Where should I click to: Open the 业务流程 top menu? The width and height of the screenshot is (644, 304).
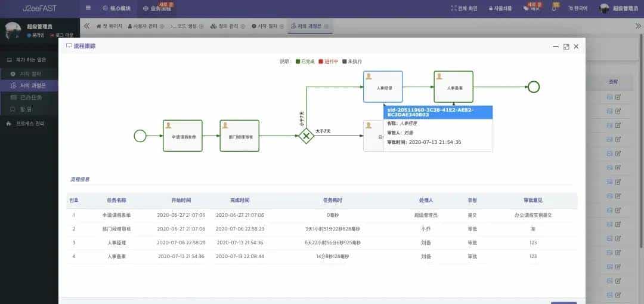coord(157,8)
